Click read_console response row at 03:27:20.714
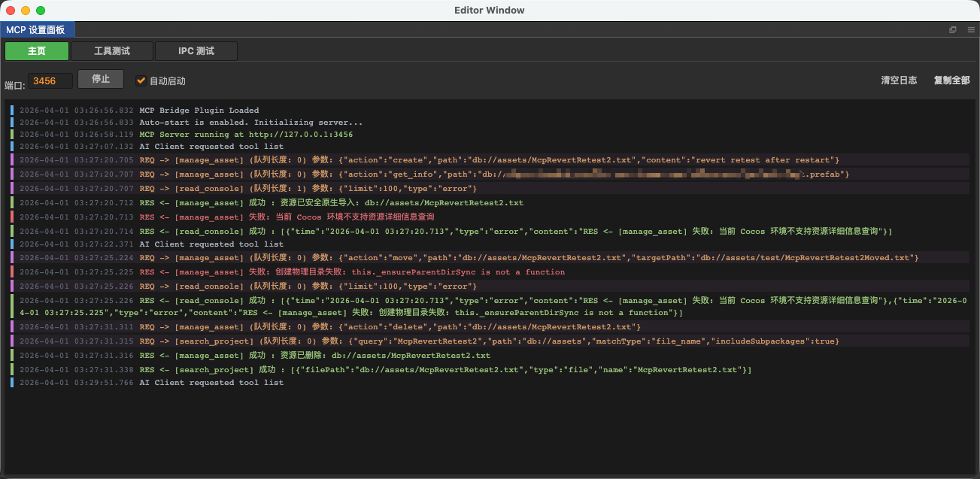The image size is (980, 479). [490, 232]
